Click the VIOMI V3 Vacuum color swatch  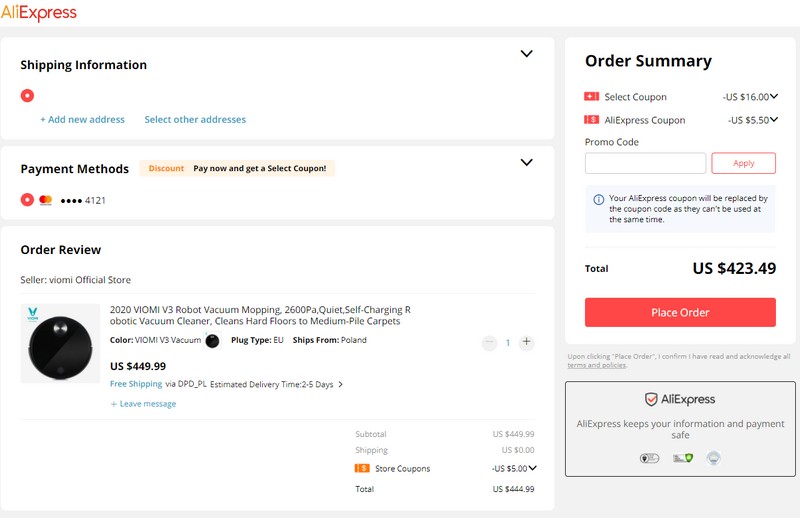click(212, 340)
